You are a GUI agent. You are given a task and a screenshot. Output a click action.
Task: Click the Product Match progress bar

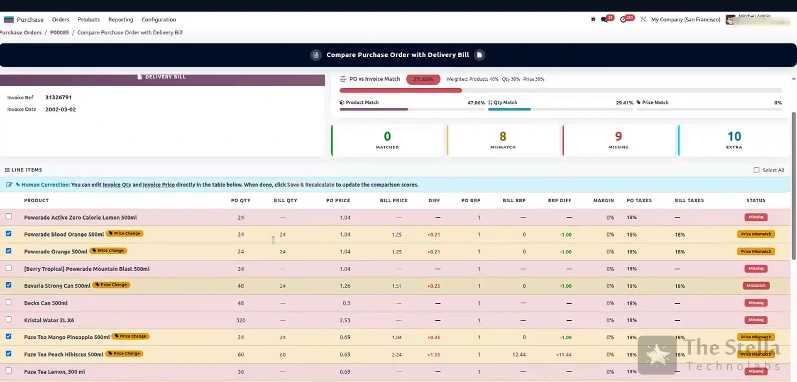(412, 109)
